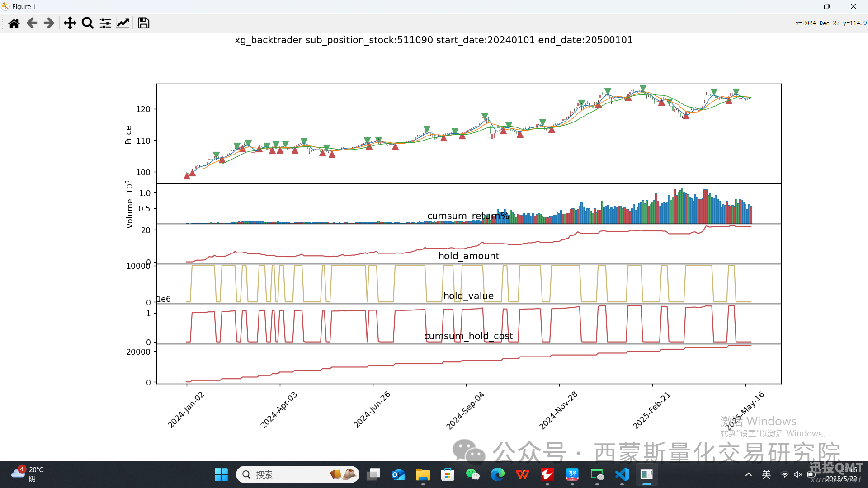Open File Explorer from the taskbar
Viewport: 868px width, 488px height.
pyautogui.click(x=423, y=474)
